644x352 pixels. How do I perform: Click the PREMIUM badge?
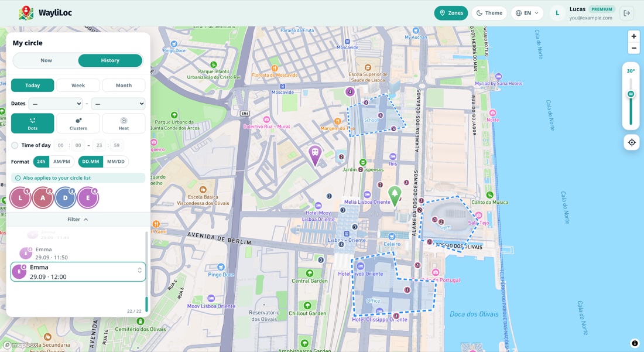pyautogui.click(x=602, y=9)
